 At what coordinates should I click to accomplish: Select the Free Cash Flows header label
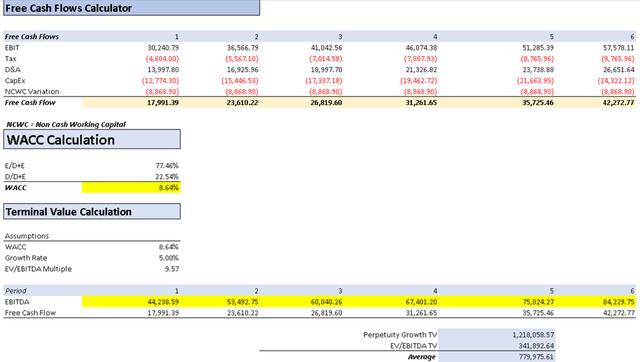[x=31, y=37]
